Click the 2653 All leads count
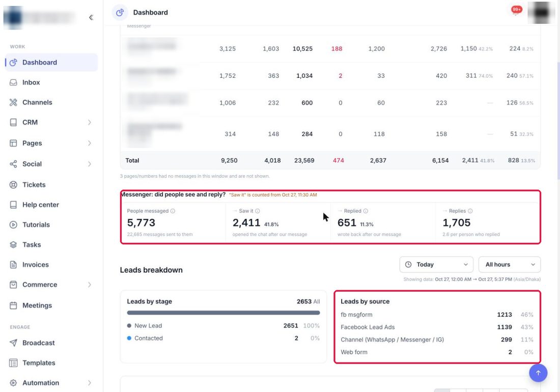 (308, 302)
